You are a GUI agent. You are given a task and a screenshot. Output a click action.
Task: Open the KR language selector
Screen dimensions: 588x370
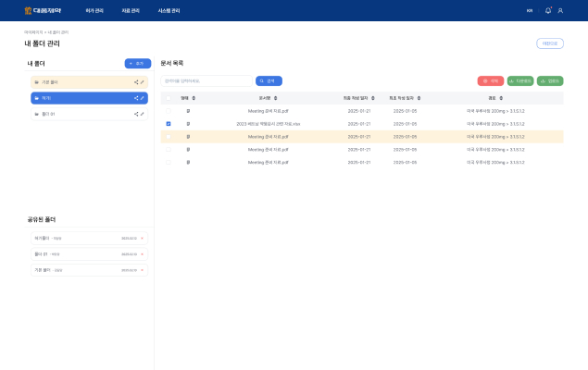click(530, 10)
